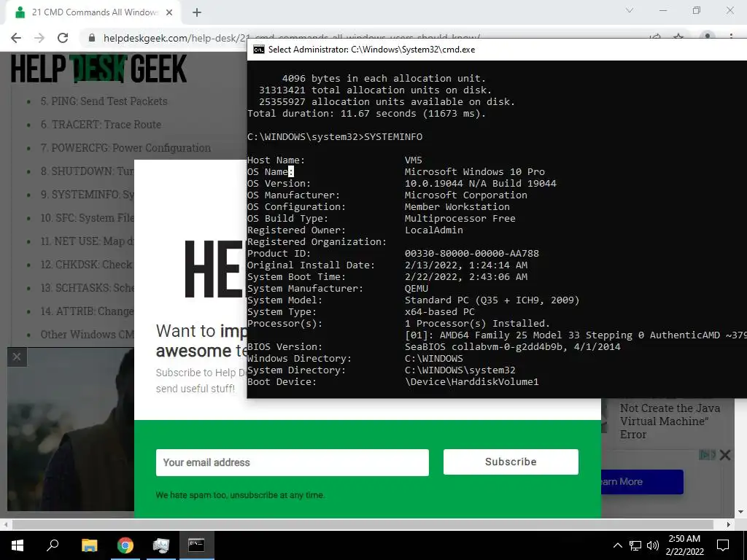The height and width of the screenshot is (560, 747).
Task: Open the '10. SFC: System File' link
Action: click(88, 217)
